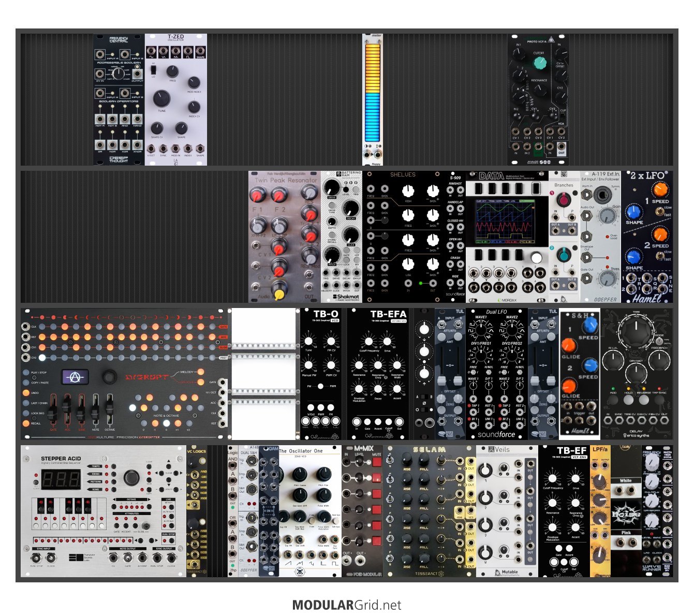Tap the TAP SYNC button on the Delay
This screenshot has width=694, height=616.
pyautogui.click(x=659, y=399)
